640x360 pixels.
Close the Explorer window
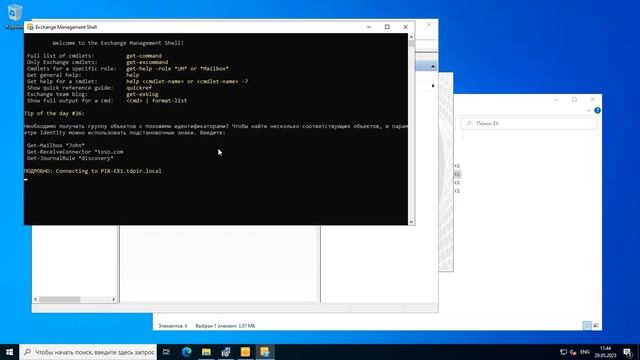593,100
